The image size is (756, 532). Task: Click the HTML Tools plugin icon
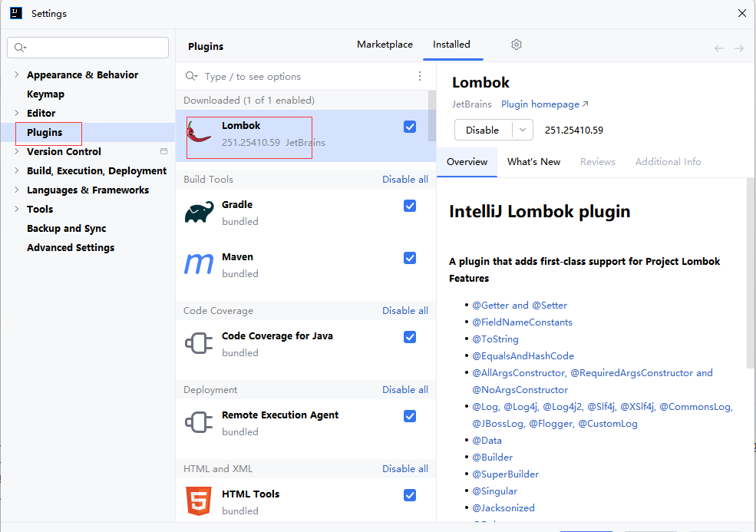click(200, 502)
